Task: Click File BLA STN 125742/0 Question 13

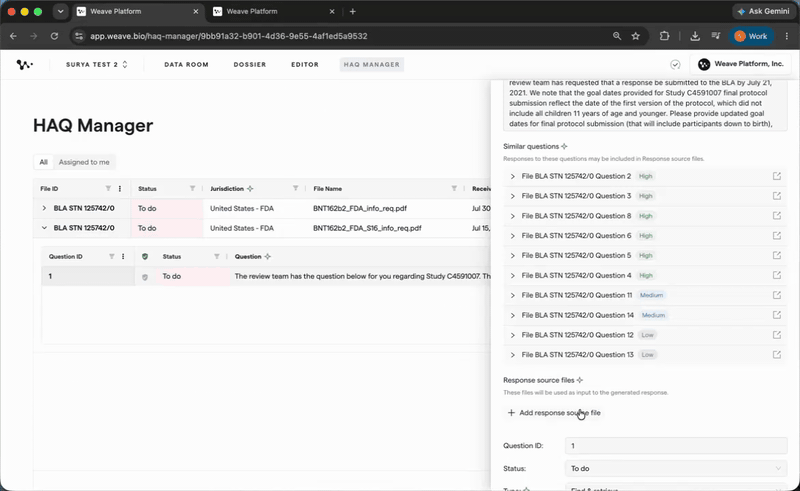Action: pos(578,355)
